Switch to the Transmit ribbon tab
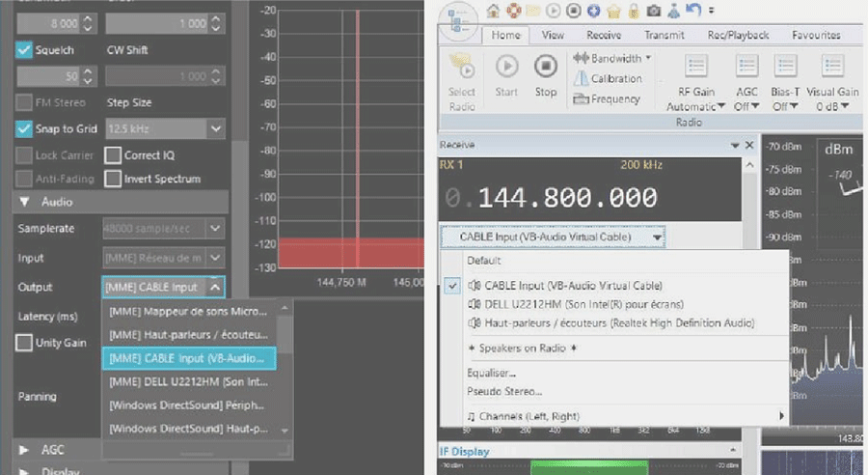868x475 pixels. [664, 35]
